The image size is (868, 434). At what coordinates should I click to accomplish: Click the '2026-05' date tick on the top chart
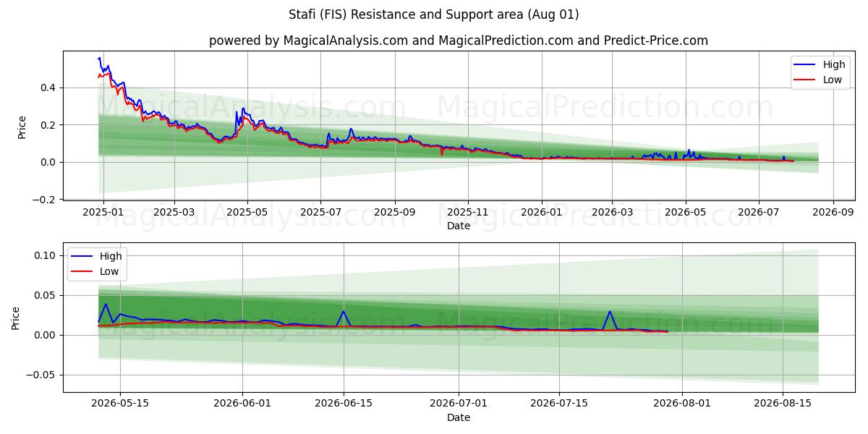click(686, 212)
